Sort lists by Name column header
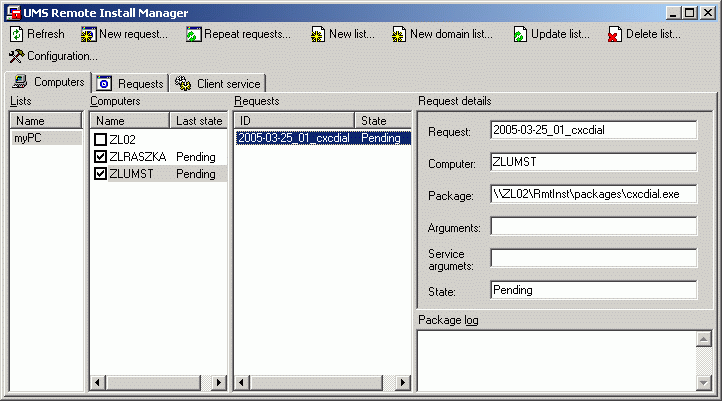This screenshot has width=722, height=401. click(x=46, y=121)
